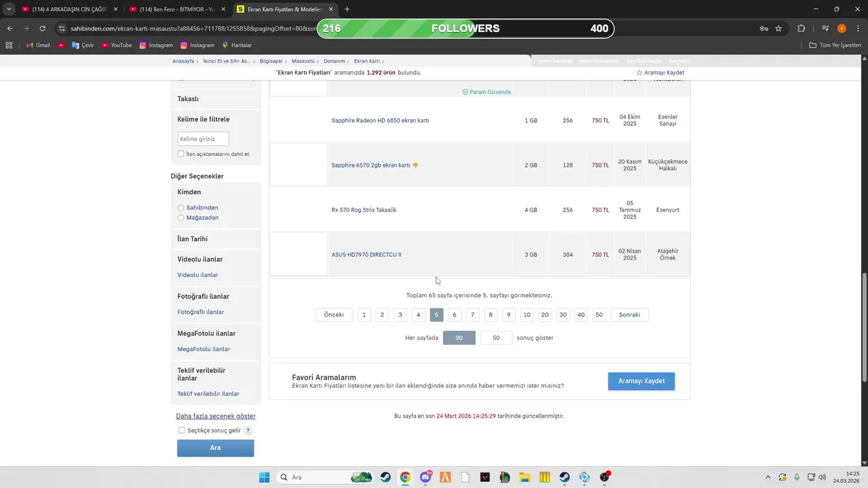
Task: Click the Fotoğraflı ilanlar link
Action: 200,312
